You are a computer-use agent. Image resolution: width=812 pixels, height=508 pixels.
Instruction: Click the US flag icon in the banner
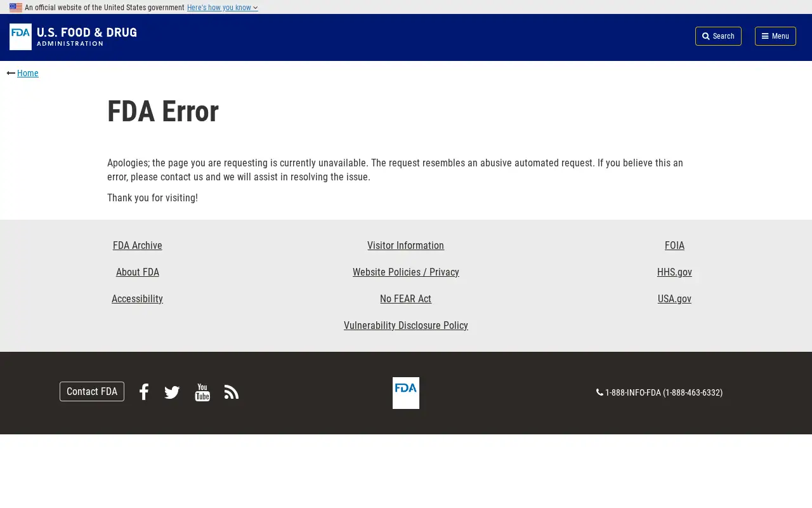(x=16, y=8)
